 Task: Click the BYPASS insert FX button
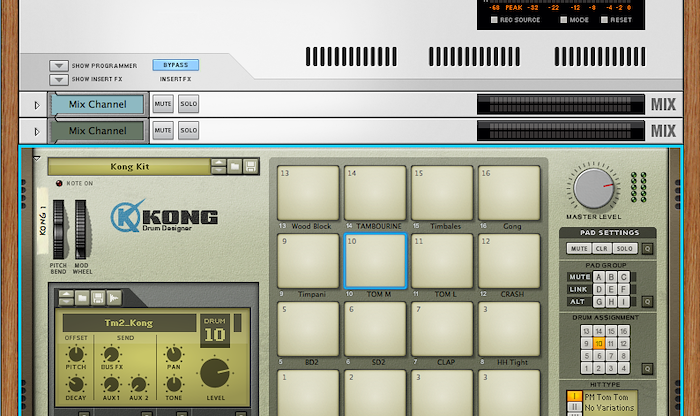(175, 65)
